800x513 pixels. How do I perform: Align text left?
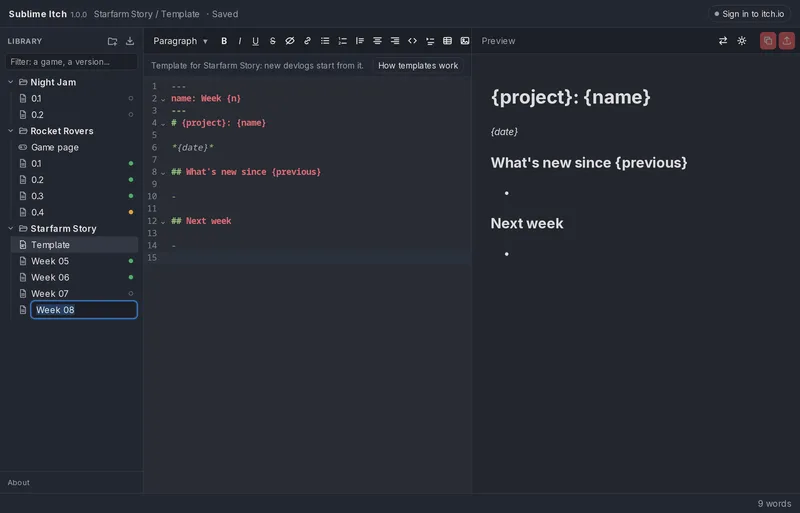tap(360, 41)
